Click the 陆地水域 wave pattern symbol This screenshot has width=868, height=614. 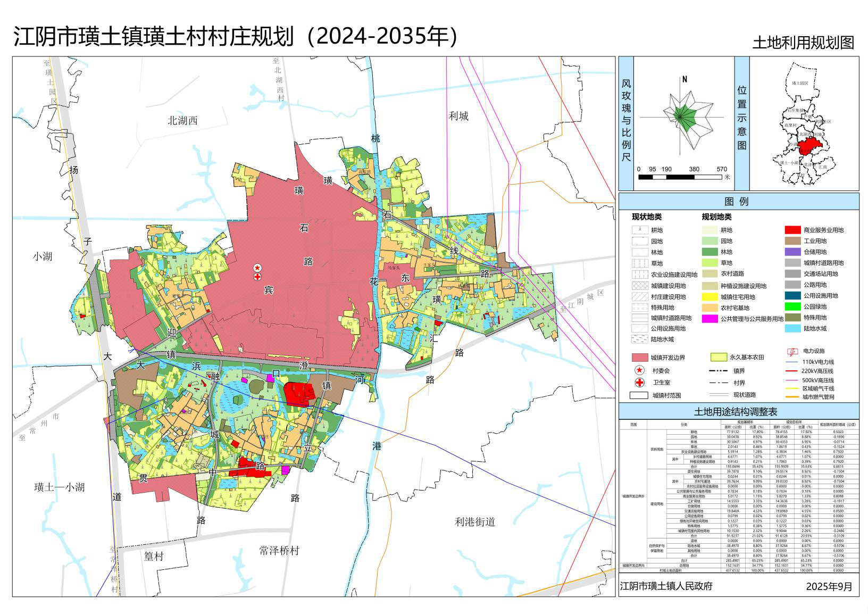tap(639, 339)
